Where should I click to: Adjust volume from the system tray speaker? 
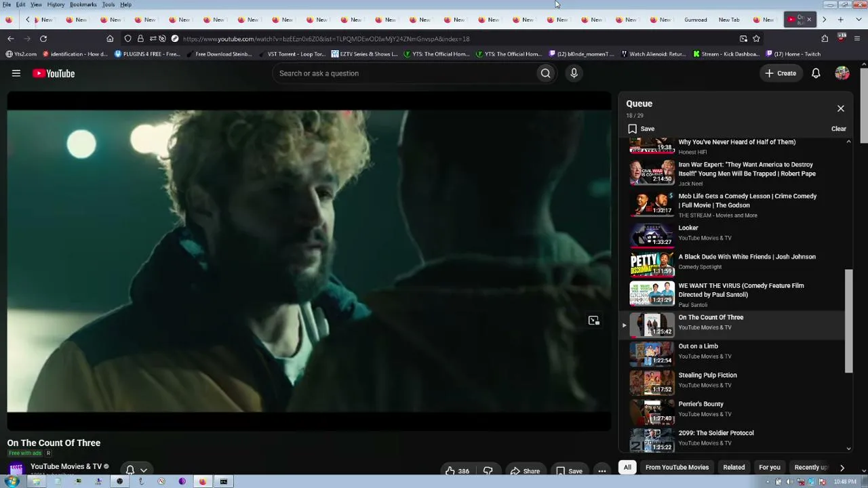(789, 482)
